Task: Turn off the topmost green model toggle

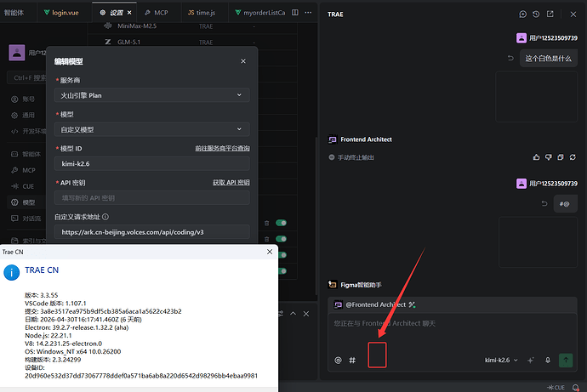Action: click(x=281, y=223)
